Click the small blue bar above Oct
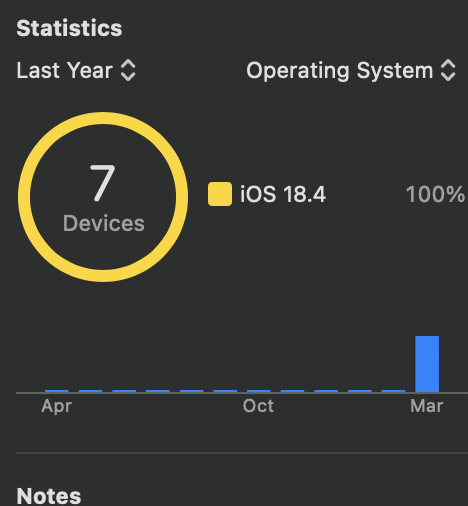 click(259, 391)
